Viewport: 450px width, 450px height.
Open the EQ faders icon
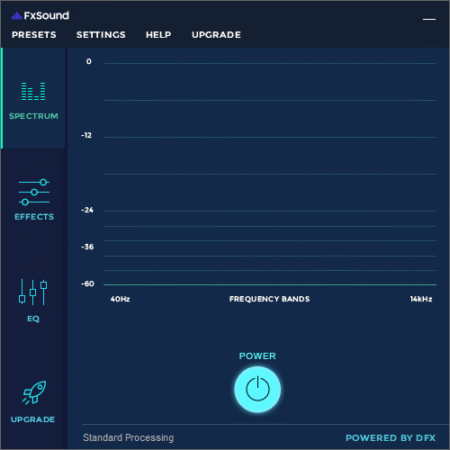click(33, 292)
